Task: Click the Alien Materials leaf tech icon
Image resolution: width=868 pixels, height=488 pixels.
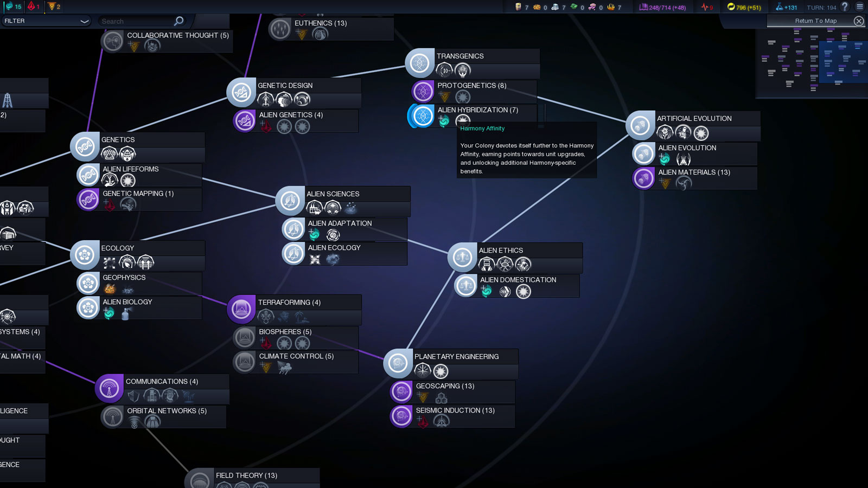Action: (x=643, y=178)
